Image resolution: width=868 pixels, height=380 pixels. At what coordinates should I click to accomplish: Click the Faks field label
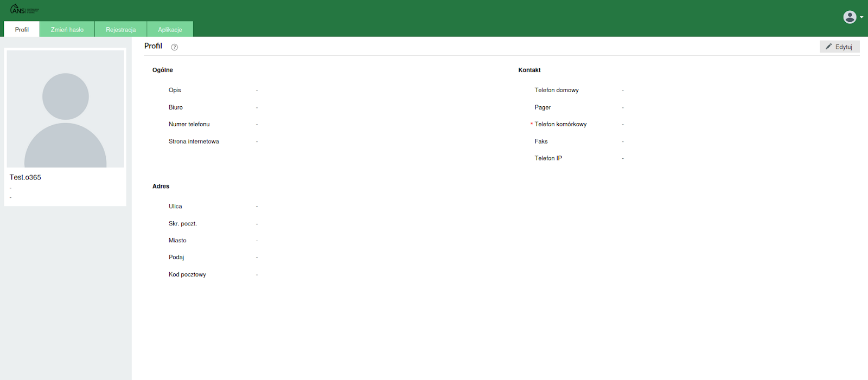coord(541,141)
